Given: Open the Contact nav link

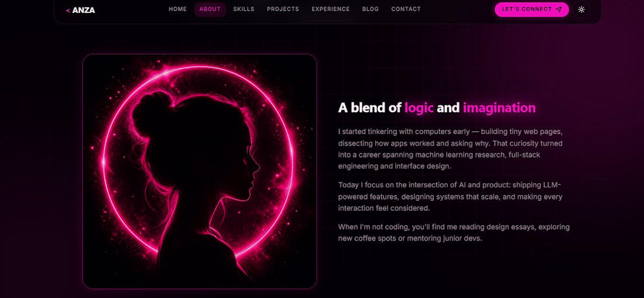Looking at the screenshot, I should point(406,9).
